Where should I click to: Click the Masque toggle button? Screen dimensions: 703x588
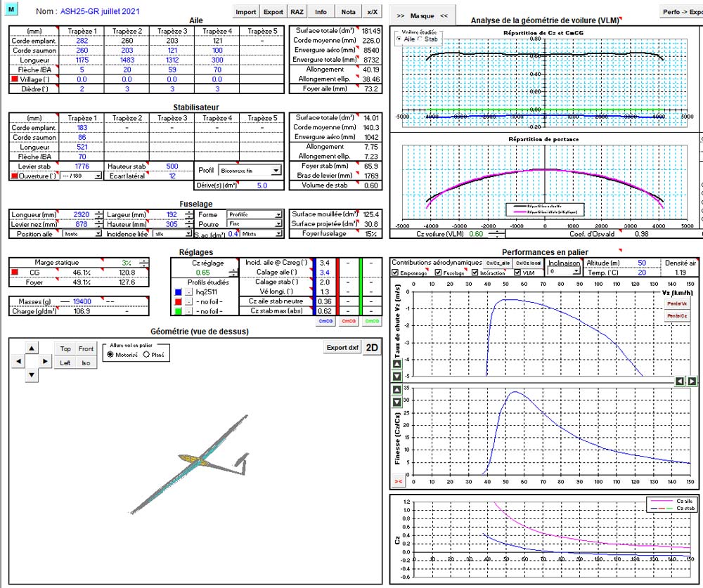click(x=422, y=15)
